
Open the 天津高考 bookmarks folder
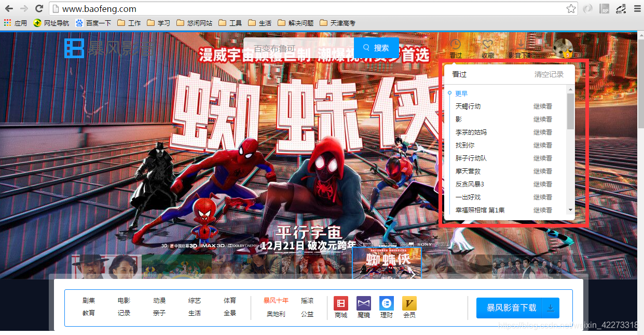tap(338, 23)
